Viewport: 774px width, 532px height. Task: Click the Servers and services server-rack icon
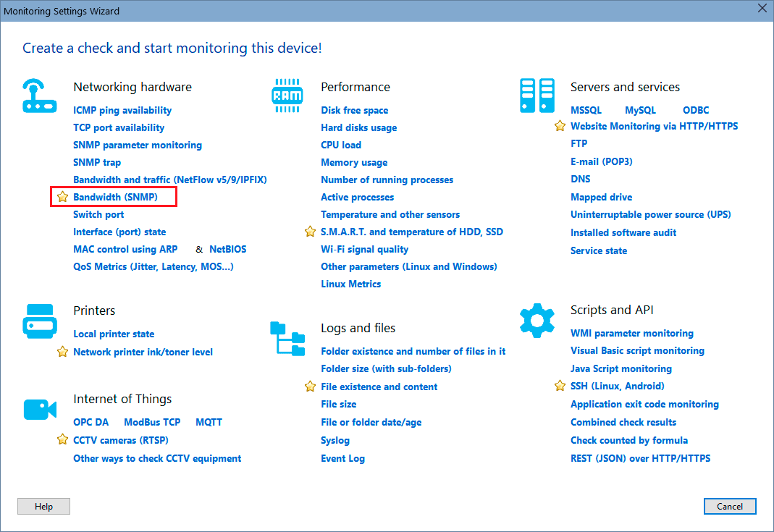[x=537, y=96]
